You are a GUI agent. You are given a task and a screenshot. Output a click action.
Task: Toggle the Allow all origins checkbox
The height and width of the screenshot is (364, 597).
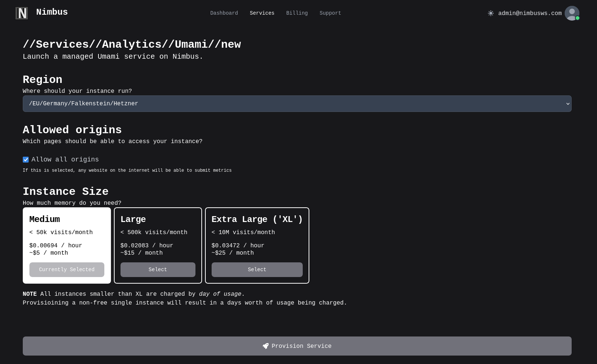pyautogui.click(x=26, y=160)
